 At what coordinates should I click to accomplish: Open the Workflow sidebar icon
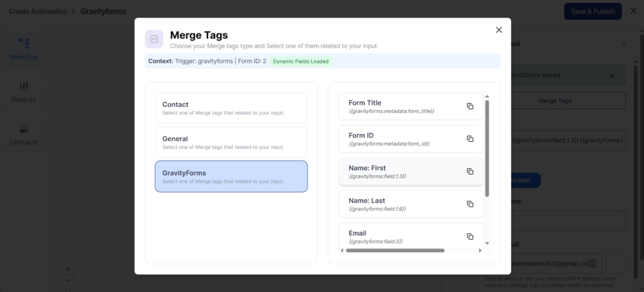pyautogui.click(x=23, y=43)
